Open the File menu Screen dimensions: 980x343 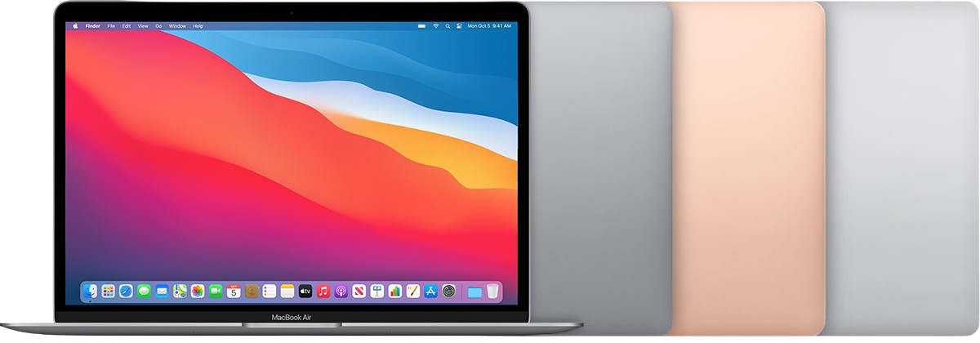[111, 26]
